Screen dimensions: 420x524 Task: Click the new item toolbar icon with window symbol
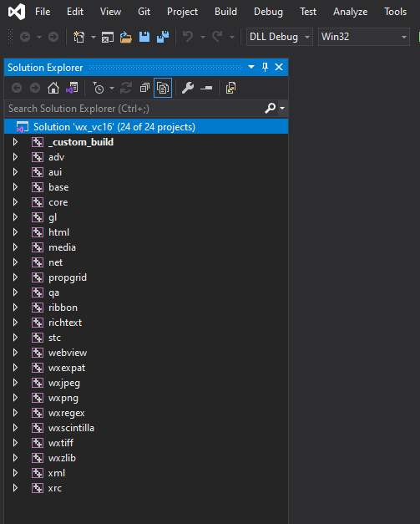pos(108,37)
